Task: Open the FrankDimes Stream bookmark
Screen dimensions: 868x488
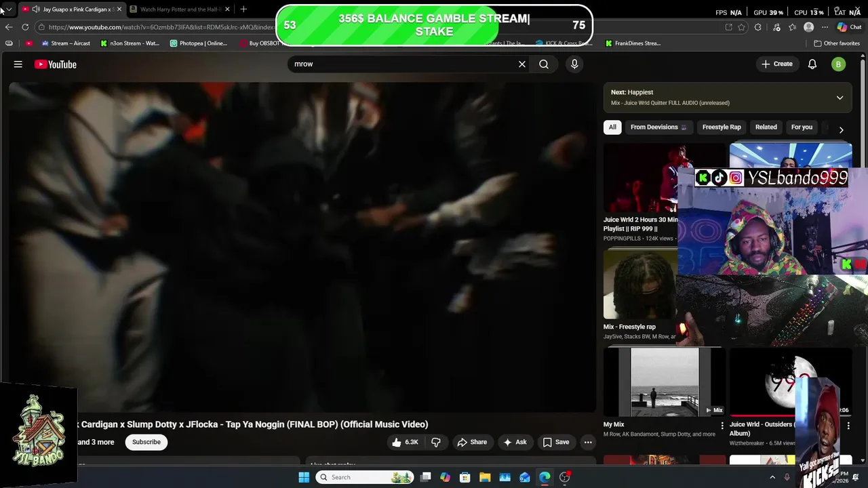Action: pos(633,43)
